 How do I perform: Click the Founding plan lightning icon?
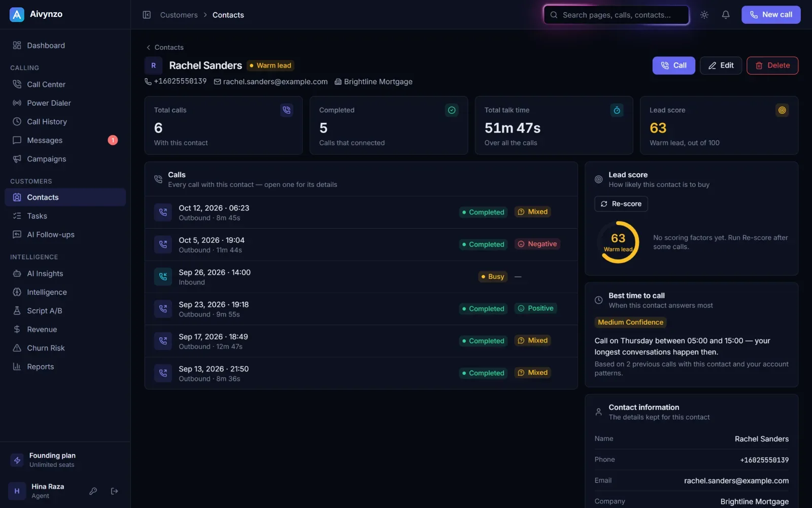pos(17,460)
